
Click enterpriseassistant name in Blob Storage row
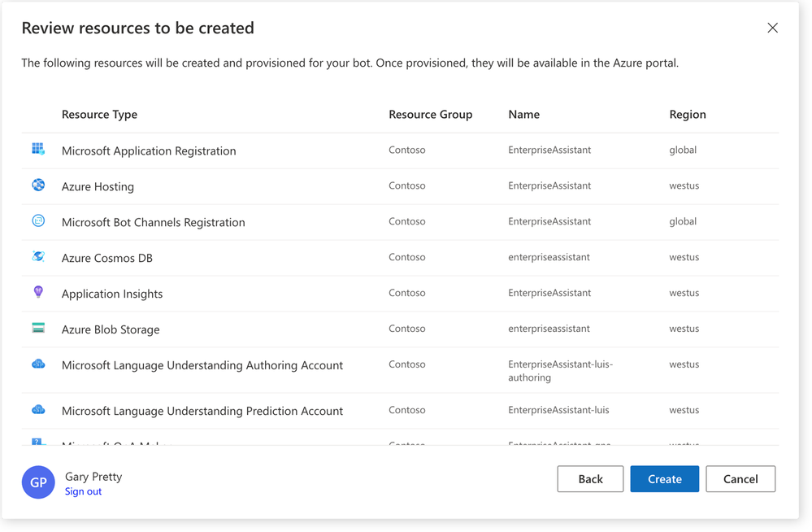[549, 328]
